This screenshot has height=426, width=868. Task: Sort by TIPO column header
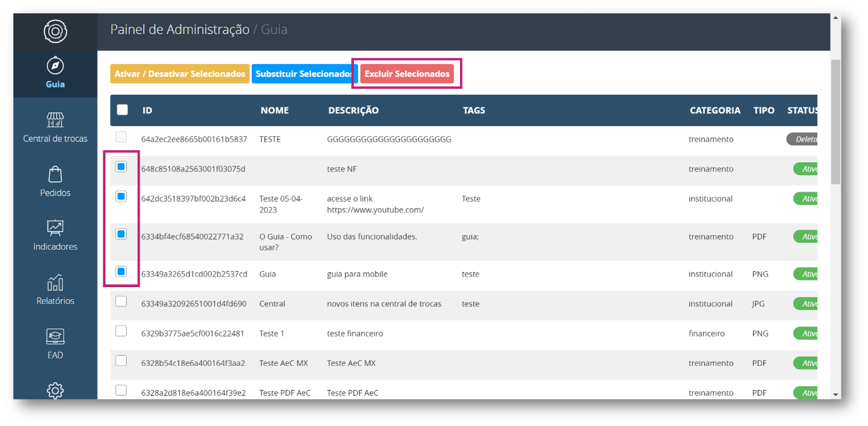pyautogui.click(x=764, y=111)
